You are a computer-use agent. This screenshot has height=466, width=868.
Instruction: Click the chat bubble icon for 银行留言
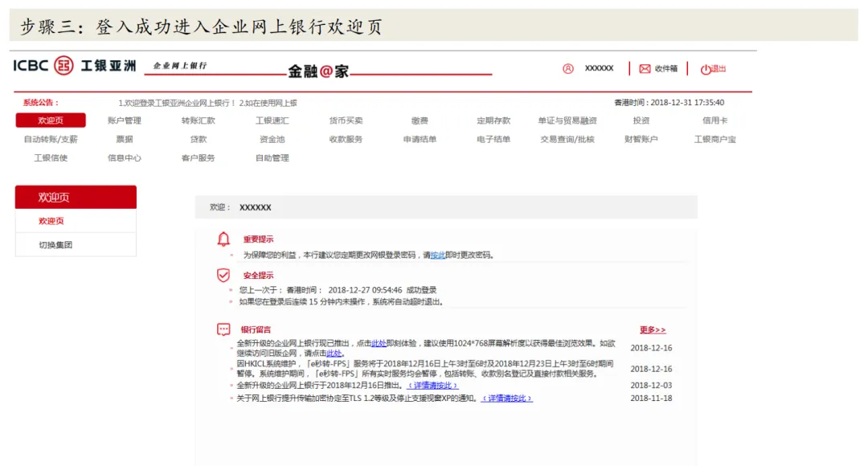223,329
